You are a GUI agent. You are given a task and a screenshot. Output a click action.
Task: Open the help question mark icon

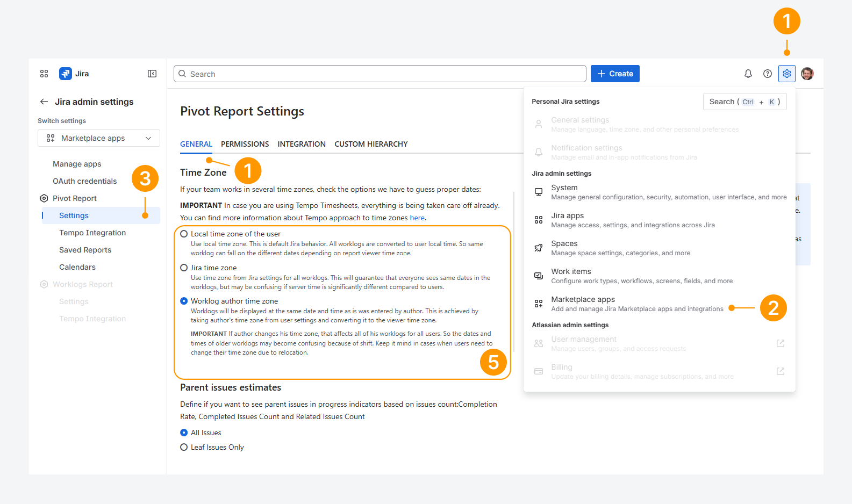coord(768,74)
